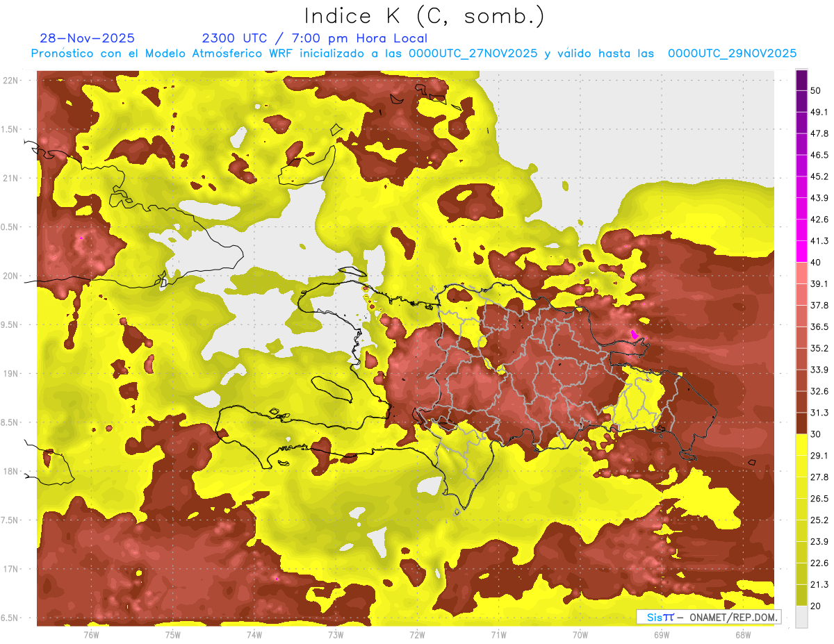Click the colorbar value 33.9
Viewport: 834px width, 644px height.
tap(819, 370)
